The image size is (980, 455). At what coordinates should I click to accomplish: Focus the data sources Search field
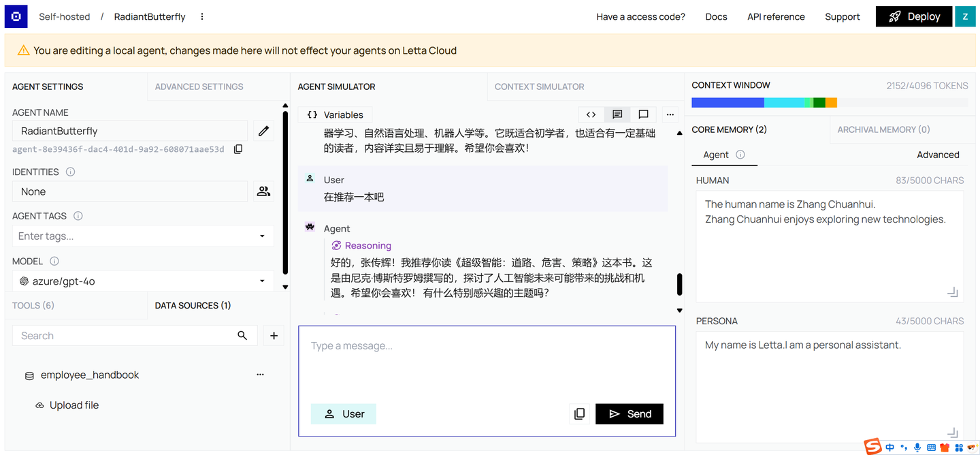click(x=124, y=336)
